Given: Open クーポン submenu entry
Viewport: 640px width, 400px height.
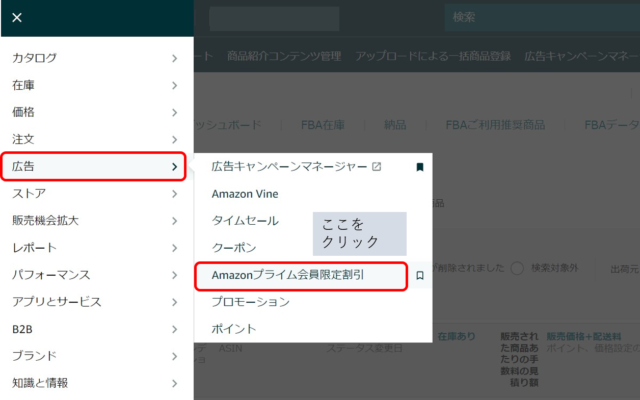Looking at the screenshot, I should pos(234,248).
